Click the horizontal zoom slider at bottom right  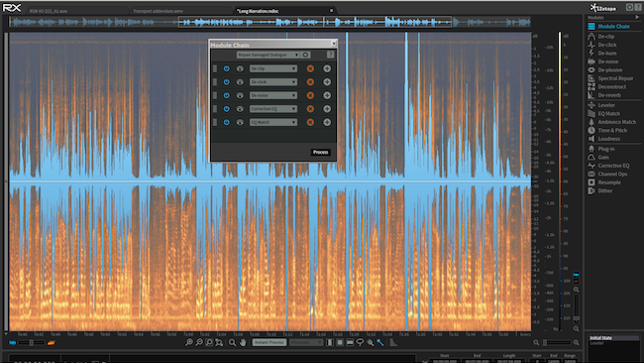[x=556, y=342]
